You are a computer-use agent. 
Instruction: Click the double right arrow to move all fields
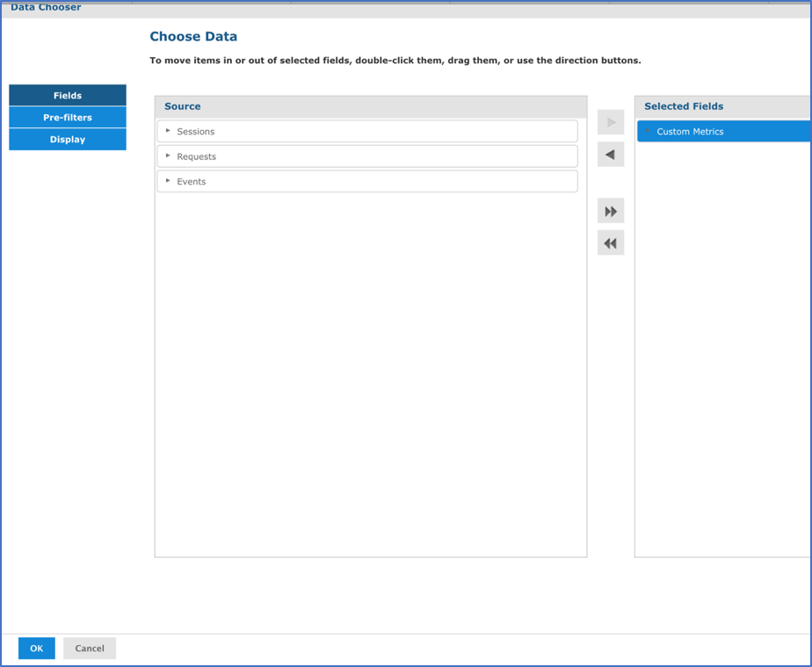click(611, 210)
